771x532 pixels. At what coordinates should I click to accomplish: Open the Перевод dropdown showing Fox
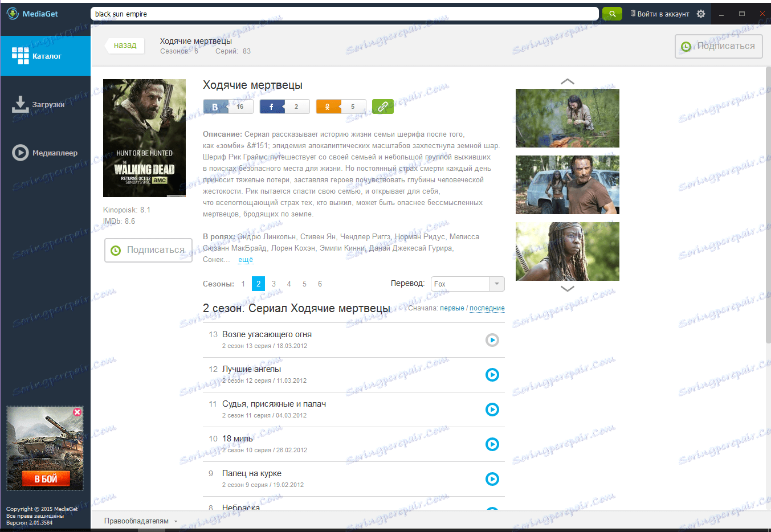468,284
